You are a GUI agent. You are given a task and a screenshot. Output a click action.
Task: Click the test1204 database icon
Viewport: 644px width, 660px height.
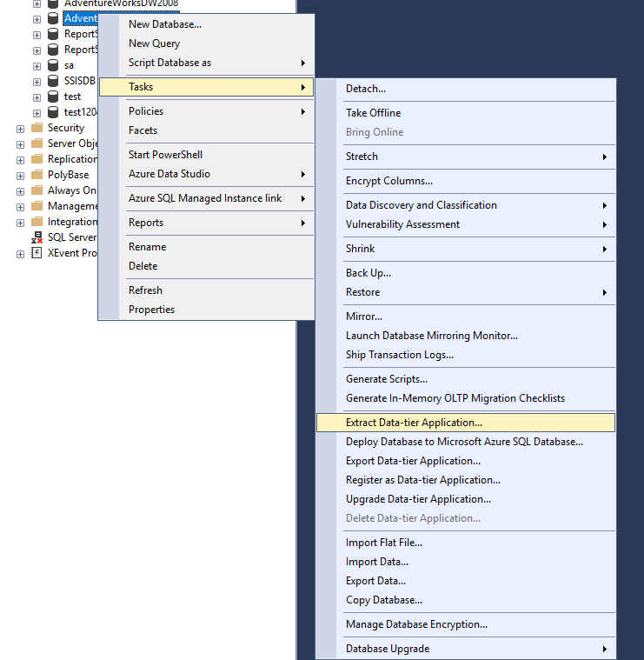53,112
